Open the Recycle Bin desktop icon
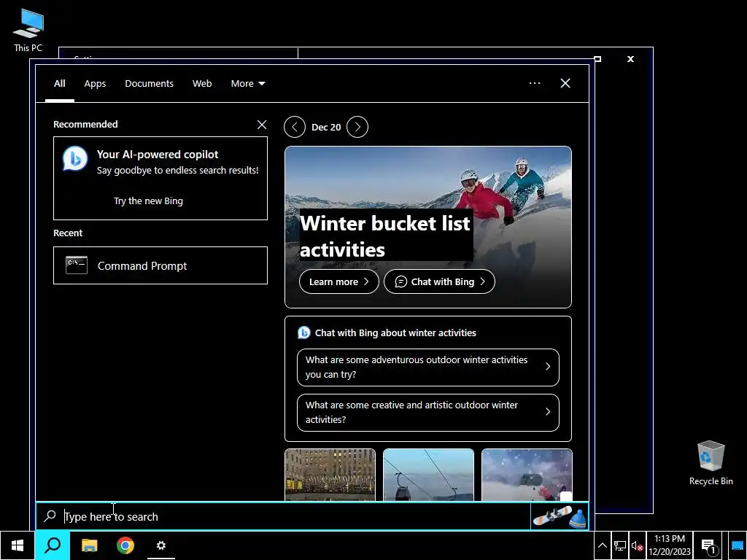747x560 pixels. click(711, 463)
